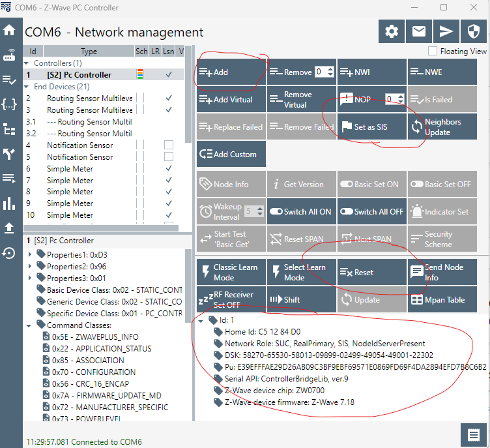Click the Lsn column header

[x=169, y=51]
